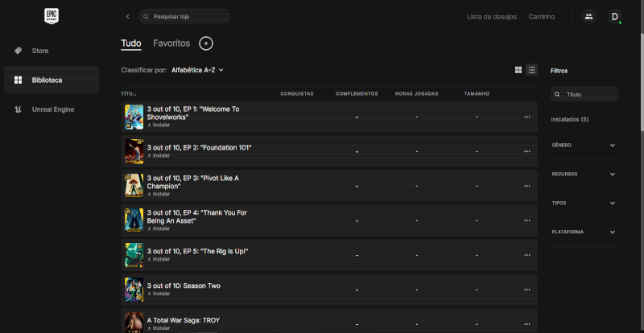Install EP 3 Pivot Like A Champion
This screenshot has width=644, height=333.
[x=159, y=194]
